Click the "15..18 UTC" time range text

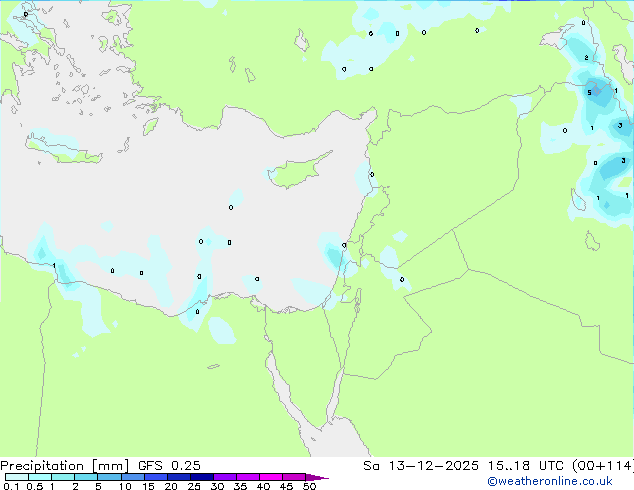point(525,466)
